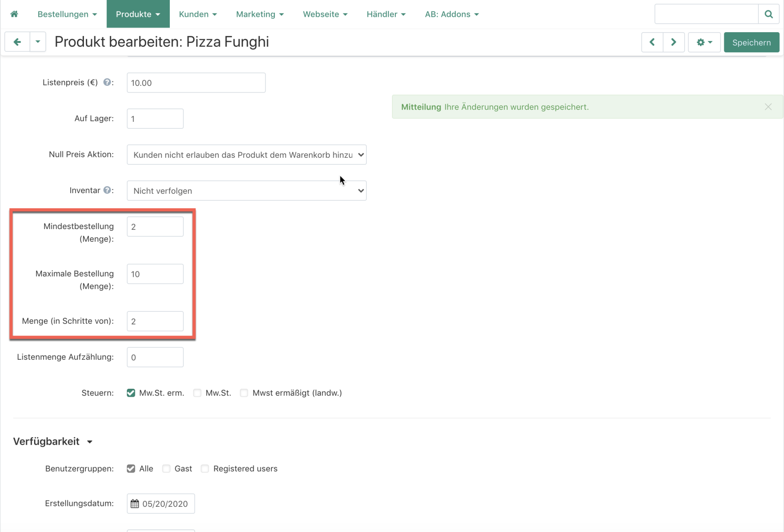Open the calendar for Erstellungsdatum
Screen dimensions: 784x532
135,504
